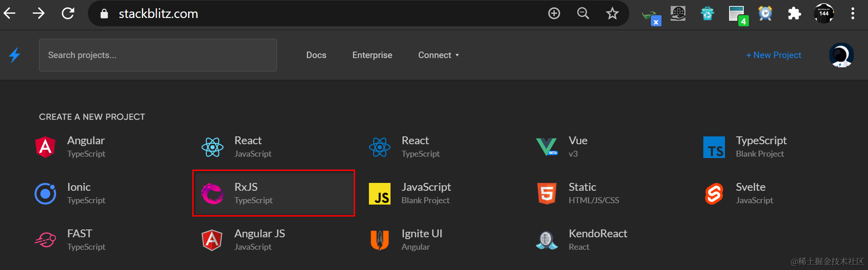Select the Svelte JavaScript project label
868x270 pixels.
[754, 193]
